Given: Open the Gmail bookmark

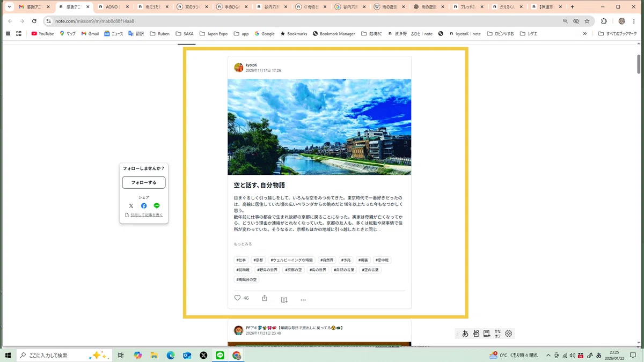Looking at the screenshot, I should (90, 33).
